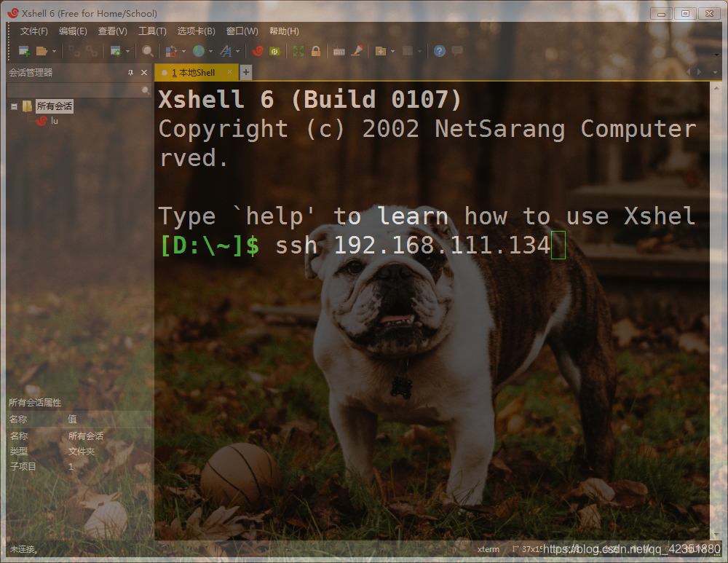Select the 所有会话 folder

[55, 106]
